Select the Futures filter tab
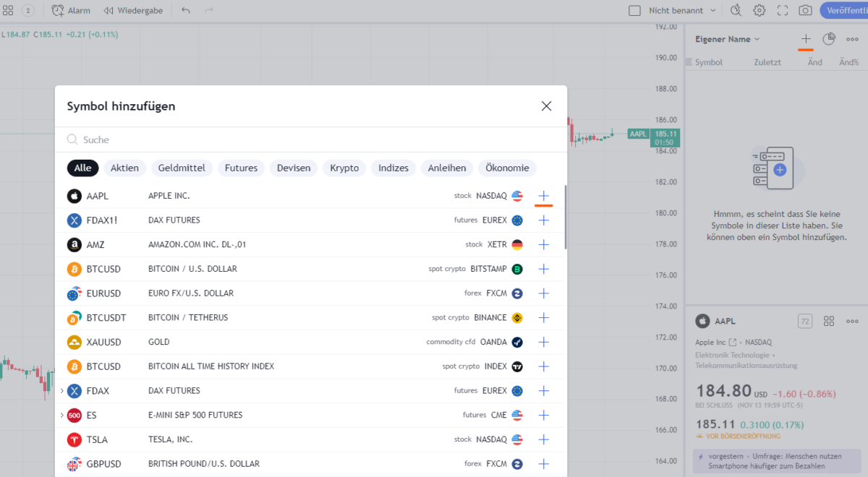The height and width of the screenshot is (477, 868). (241, 168)
